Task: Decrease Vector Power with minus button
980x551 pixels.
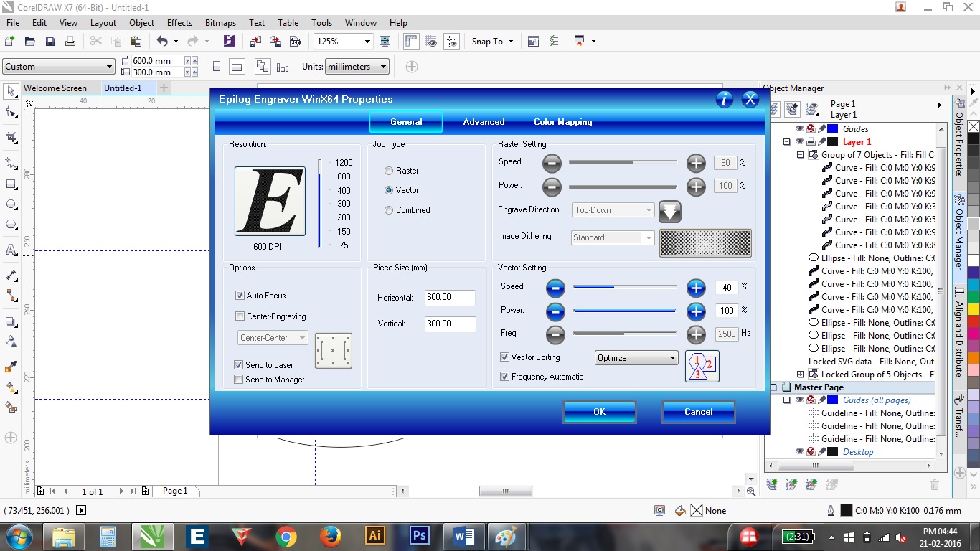Action: 555,312
